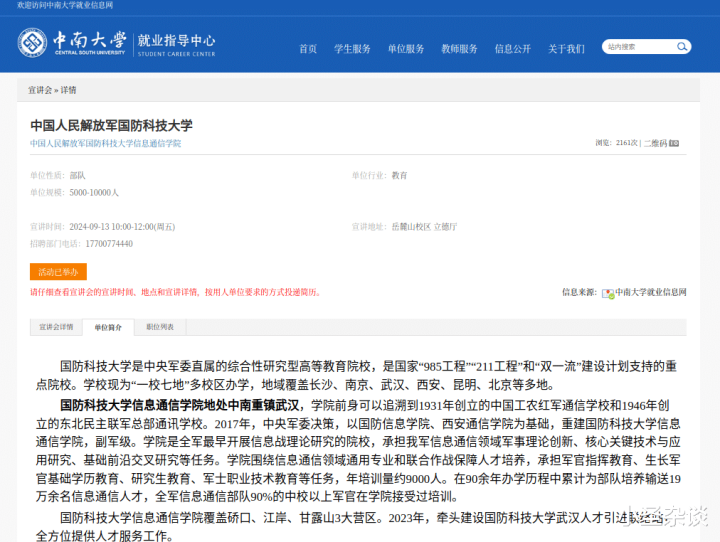Image resolution: width=720 pixels, height=542 pixels.
Task: Click the unit nature value 部队
Action: pyautogui.click(x=78, y=175)
